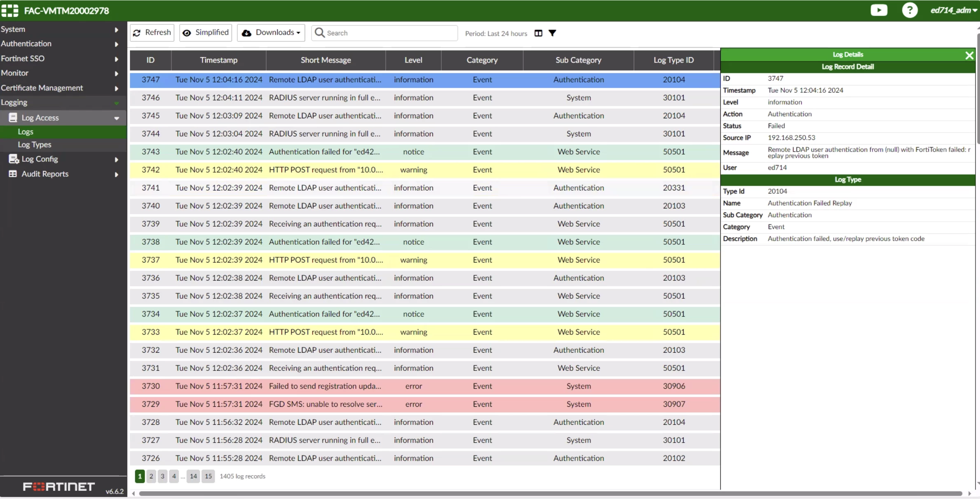
Task: Select log row 3746 RADIUS server
Action: pos(425,98)
